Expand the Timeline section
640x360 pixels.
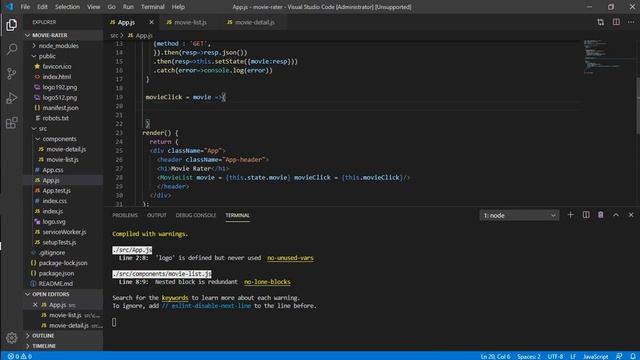(44, 346)
